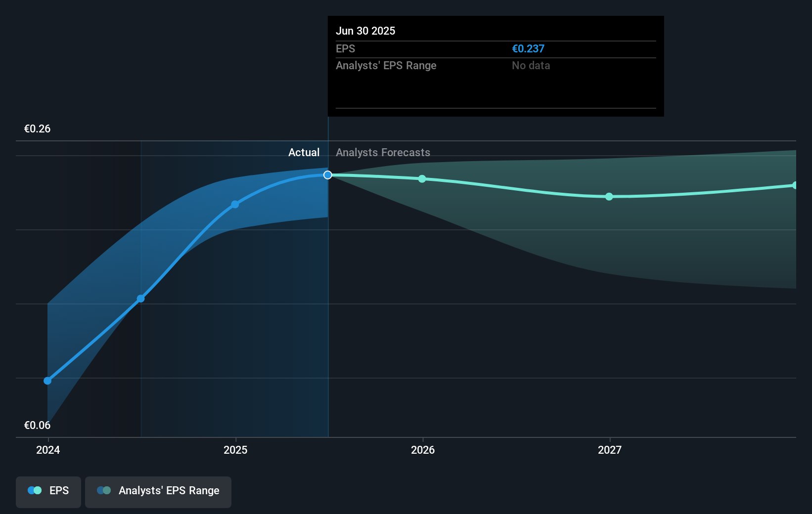Click the Analysts' EPS Range legend dot icon
Viewport: 812px width, 514px height.
pos(104,490)
